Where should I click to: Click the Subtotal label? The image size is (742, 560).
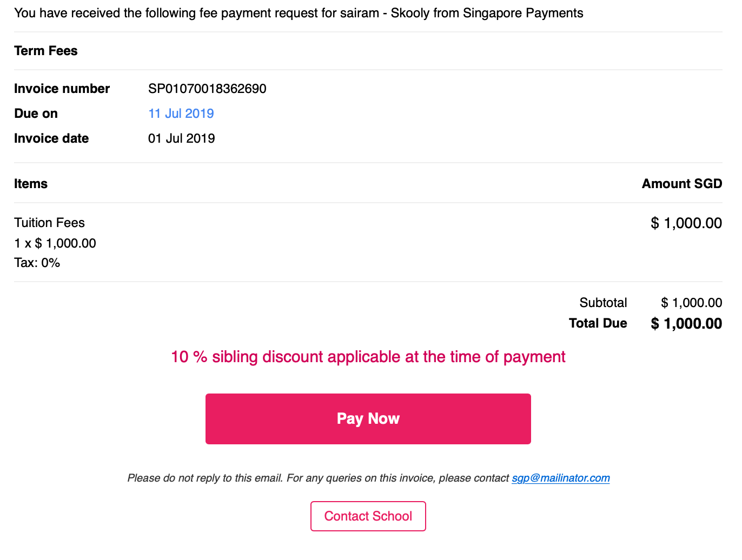click(x=603, y=303)
